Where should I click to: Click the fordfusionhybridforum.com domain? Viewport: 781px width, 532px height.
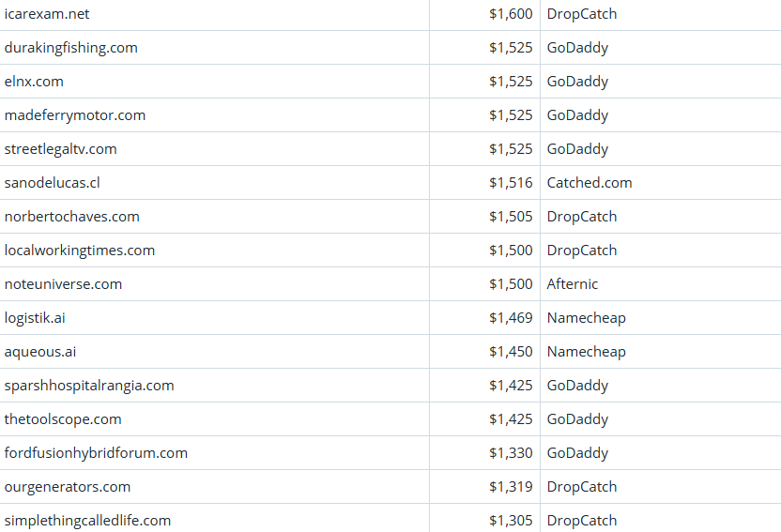pos(96,453)
